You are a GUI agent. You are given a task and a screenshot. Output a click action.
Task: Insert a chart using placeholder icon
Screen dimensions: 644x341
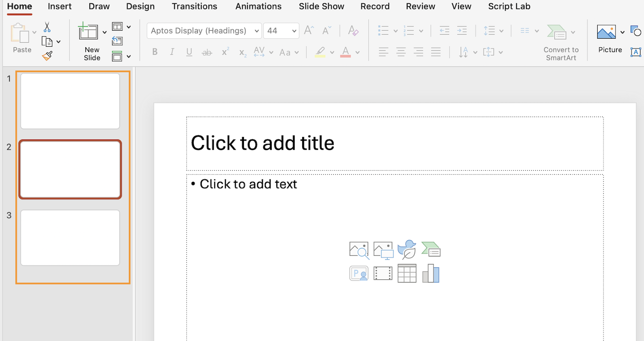(x=431, y=274)
